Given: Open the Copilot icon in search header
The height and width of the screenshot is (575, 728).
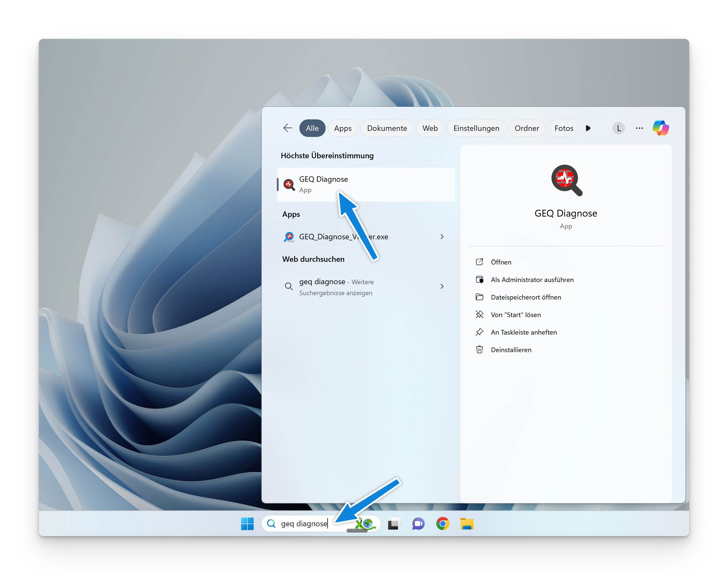Looking at the screenshot, I should (x=660, y=128).
